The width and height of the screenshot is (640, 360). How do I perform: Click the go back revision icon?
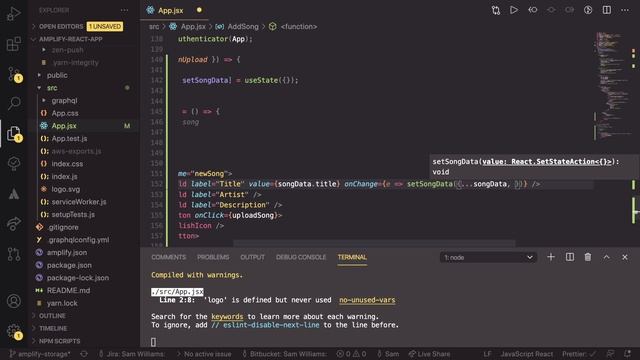click(x=533, y=10)
